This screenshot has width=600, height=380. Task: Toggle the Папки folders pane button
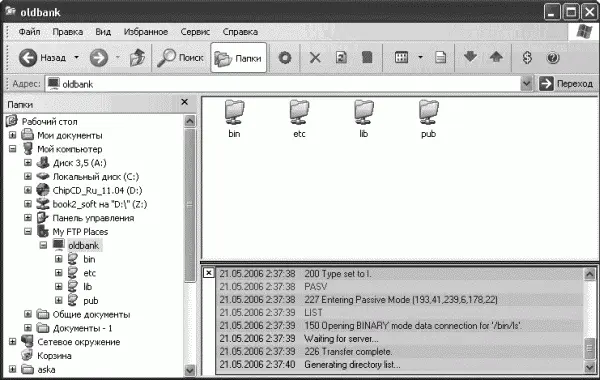pyautogui.click(x=238, y=58)
